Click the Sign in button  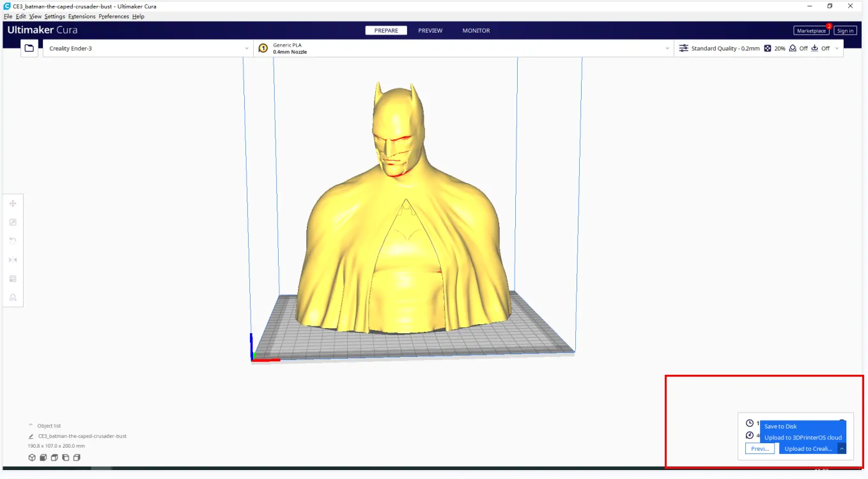pos(845,31)
